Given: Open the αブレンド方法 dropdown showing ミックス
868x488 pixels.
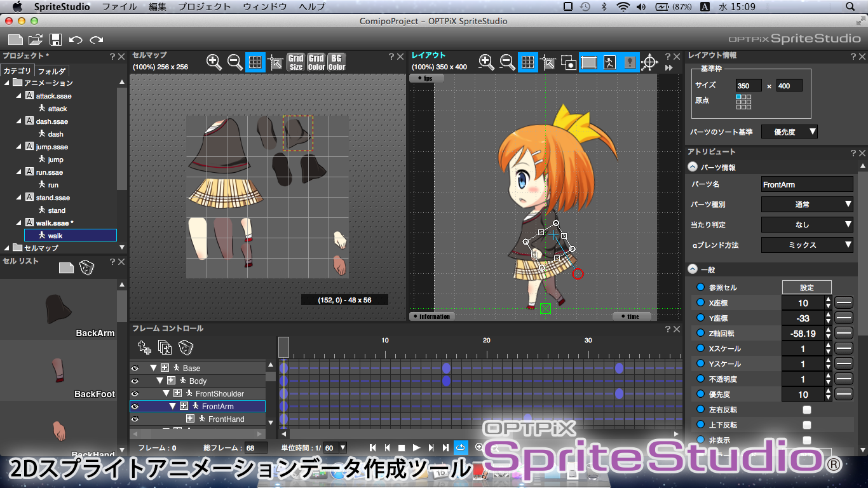Looking at the screenshot, I should point(807,245).
